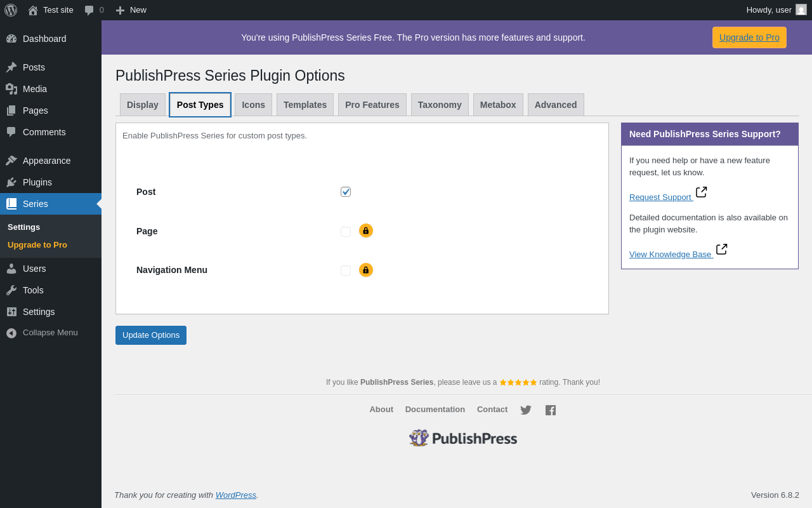
Task: Open the New content dropdown
Action: pos(131,10)
